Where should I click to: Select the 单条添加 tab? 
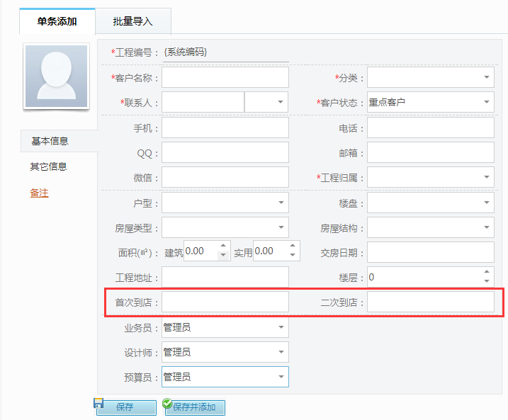click(57, 21)
